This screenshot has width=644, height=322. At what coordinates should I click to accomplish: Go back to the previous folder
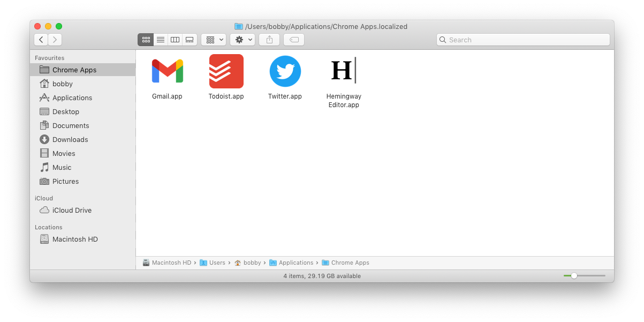(41, 39)
